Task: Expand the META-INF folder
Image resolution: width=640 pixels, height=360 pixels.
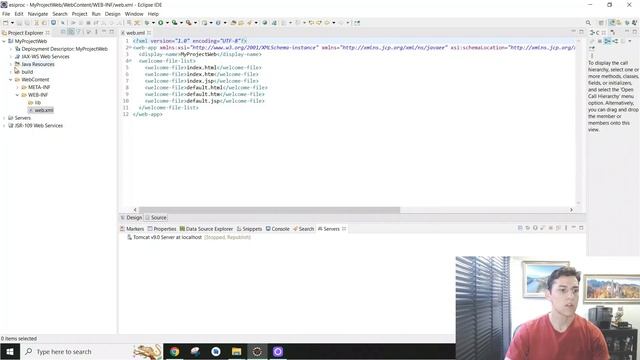Action: pos(18,87)
